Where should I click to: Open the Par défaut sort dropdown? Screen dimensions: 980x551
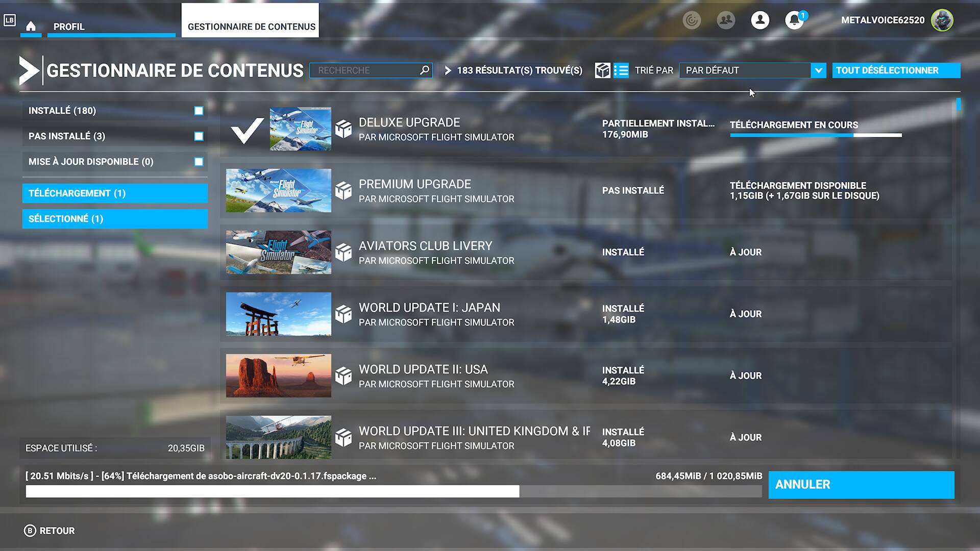point(745,70)
